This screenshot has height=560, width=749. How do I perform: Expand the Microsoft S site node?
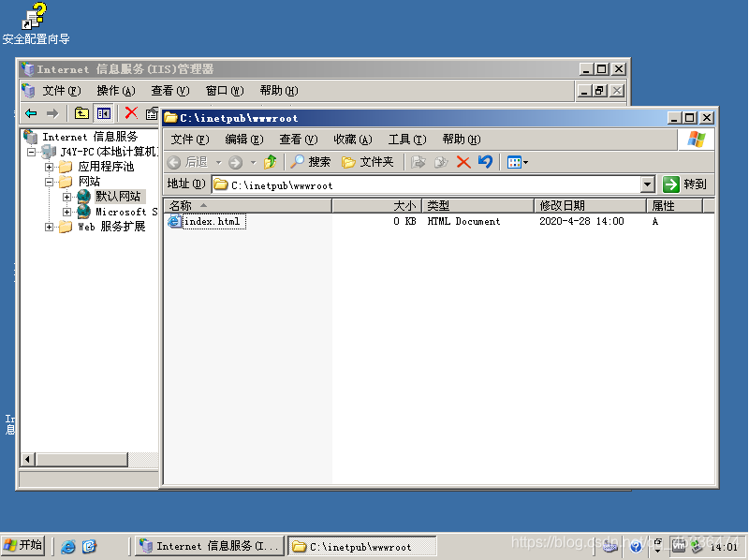[x=66, y=212]
